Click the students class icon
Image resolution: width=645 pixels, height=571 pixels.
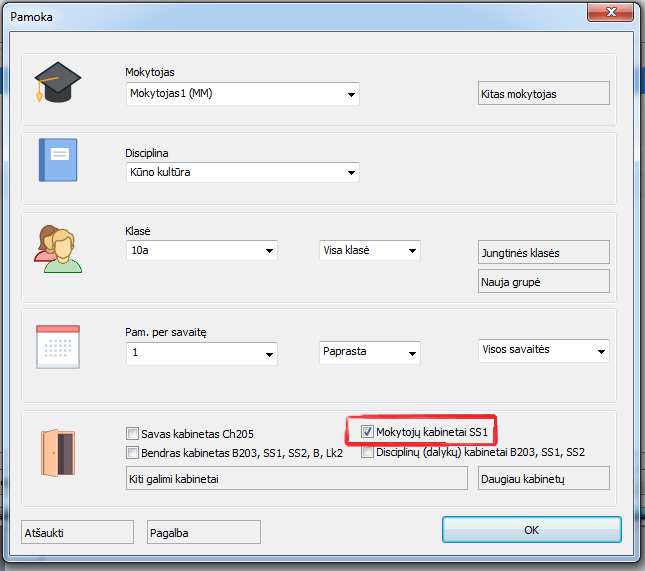[x=57, y=248]
